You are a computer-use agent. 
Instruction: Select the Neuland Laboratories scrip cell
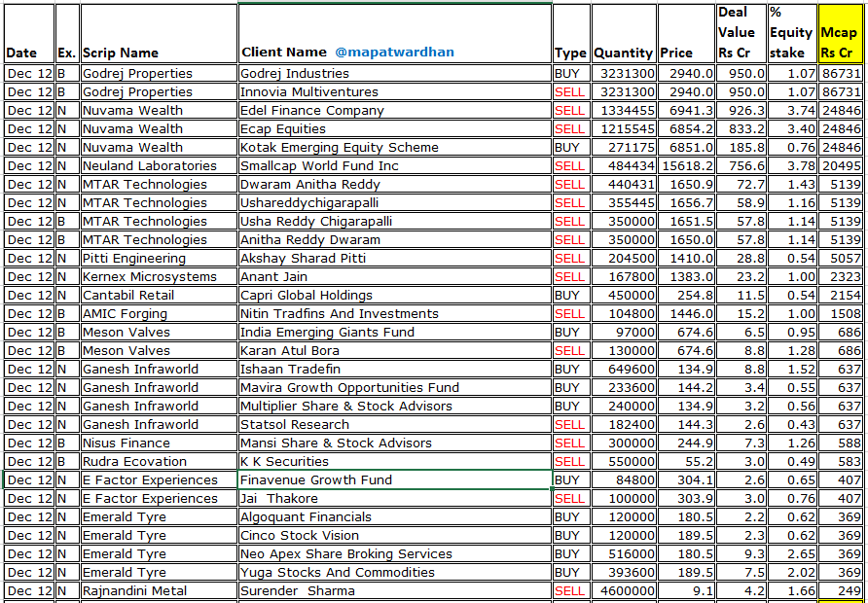[x=159, y=166]
